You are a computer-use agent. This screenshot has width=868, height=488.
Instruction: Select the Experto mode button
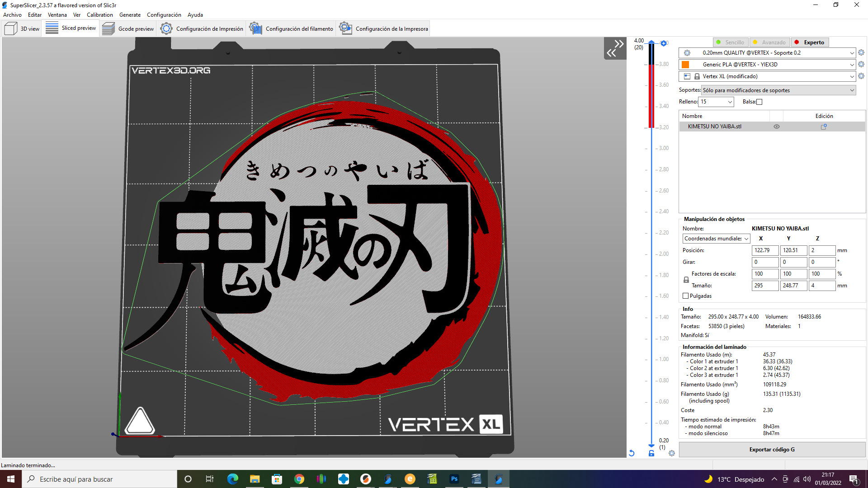click(810, 42)
